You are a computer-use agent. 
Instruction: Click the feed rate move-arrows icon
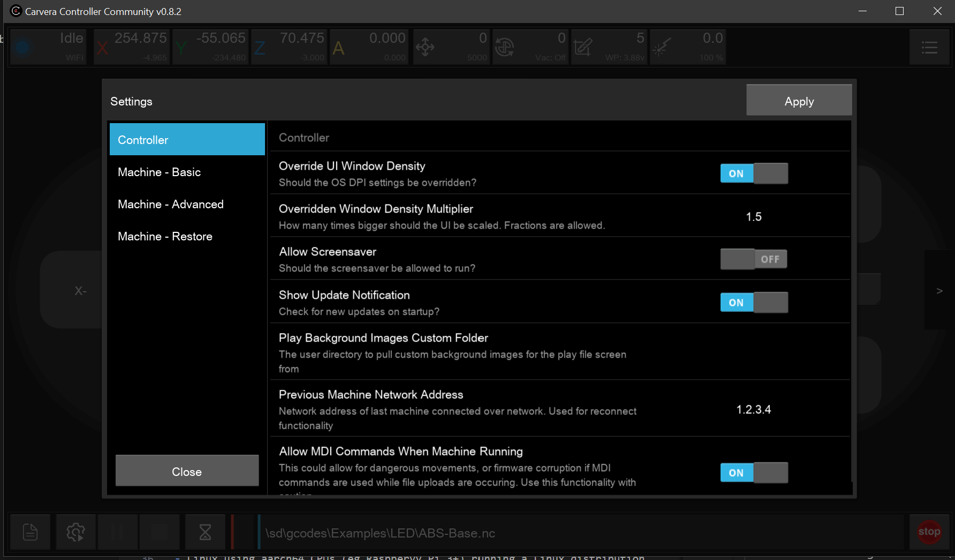tap(425, 47)
